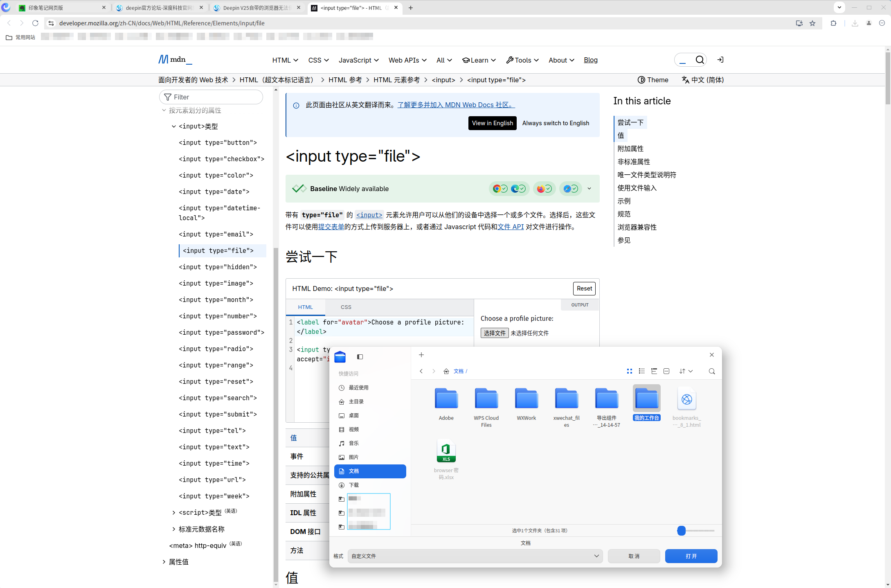This screenshot has width=891, height=588.
Task: Toggle the file dialog sidebar panel
Action: [x=360, y=357]
